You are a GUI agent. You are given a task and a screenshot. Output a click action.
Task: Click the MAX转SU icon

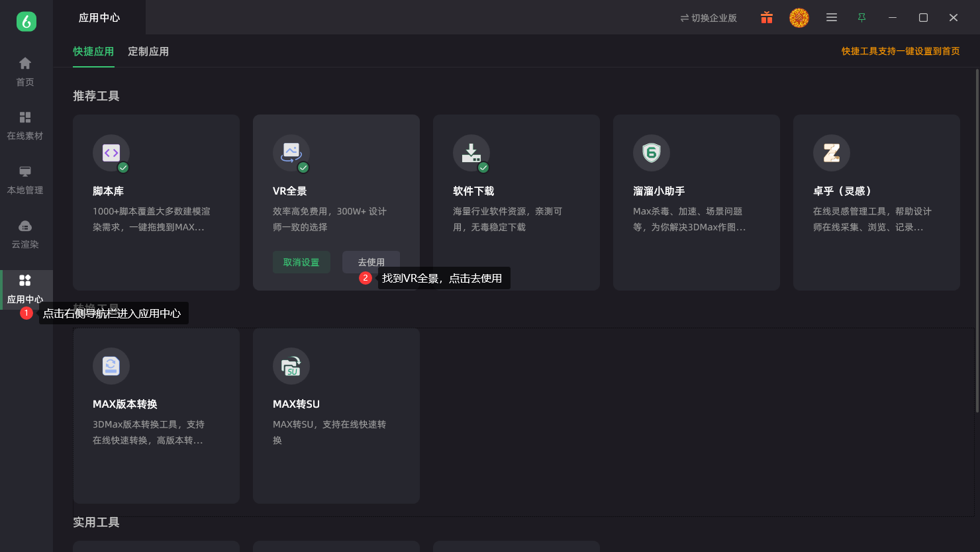[291, 366]
